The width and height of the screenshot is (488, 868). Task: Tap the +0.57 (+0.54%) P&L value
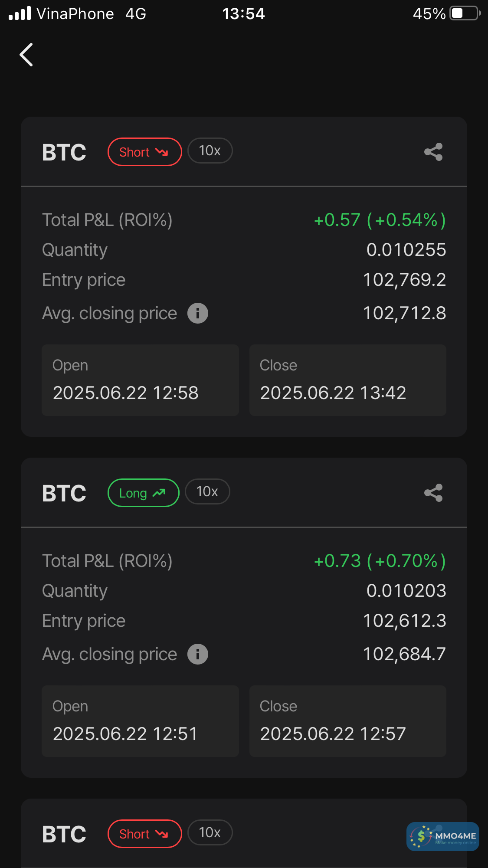coord(380,220)
